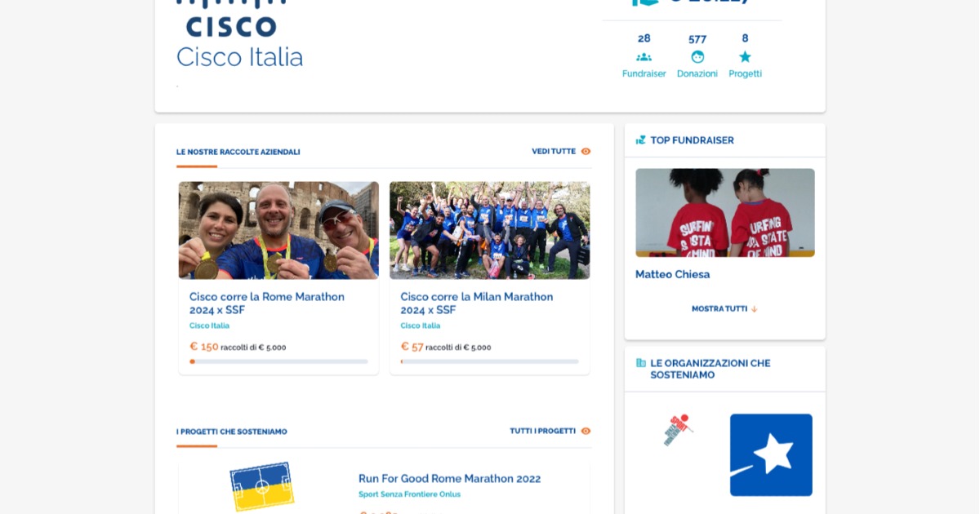Open the Sport Senza Frontiere organization logo
The height and width of the screenshot is (514, 980).
coord(678,430)
